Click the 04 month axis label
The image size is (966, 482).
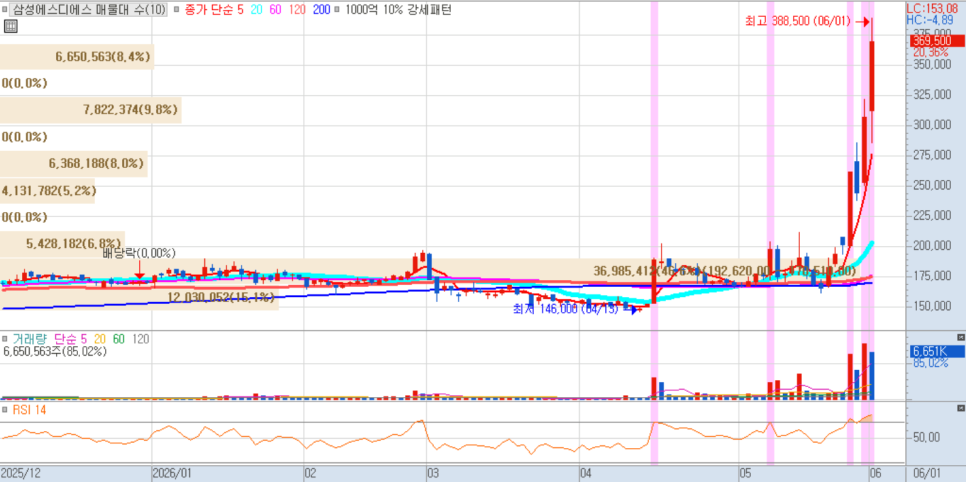(586, 473)
